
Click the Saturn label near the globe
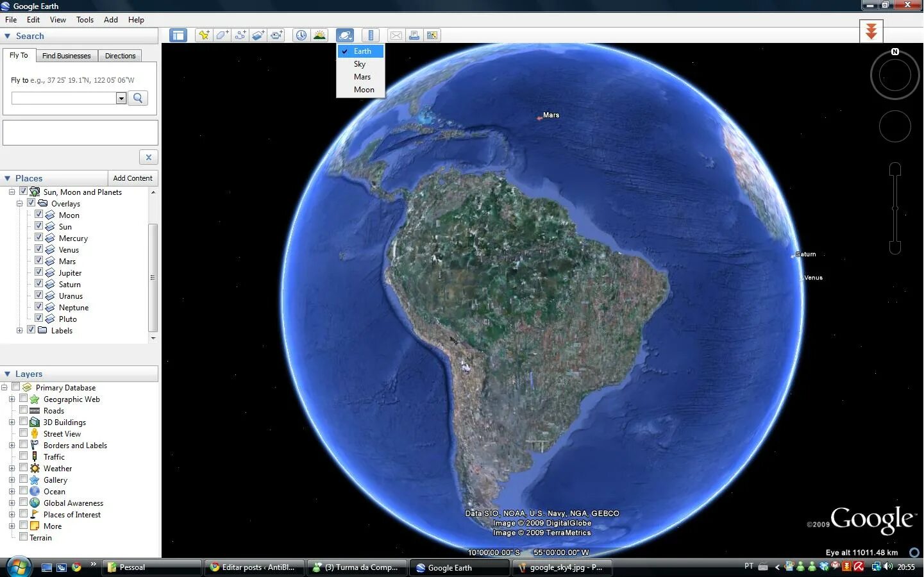pos(805,255)
